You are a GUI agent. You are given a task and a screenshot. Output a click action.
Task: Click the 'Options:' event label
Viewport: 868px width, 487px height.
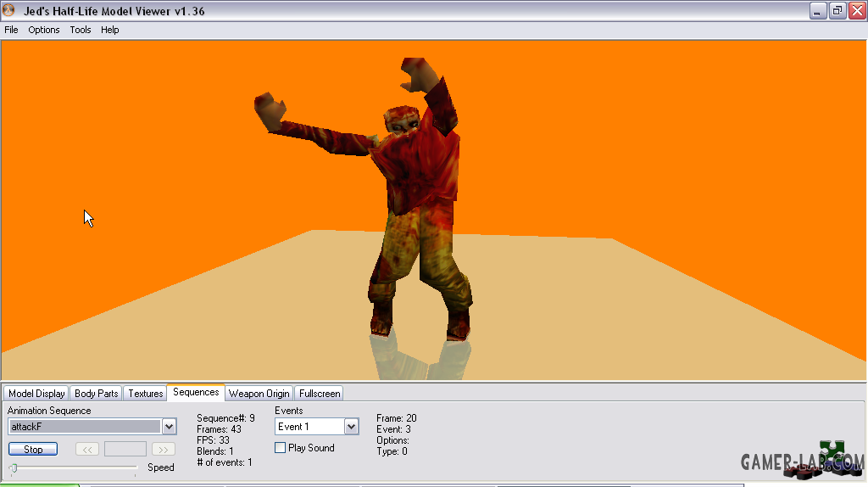pos(393,440)
